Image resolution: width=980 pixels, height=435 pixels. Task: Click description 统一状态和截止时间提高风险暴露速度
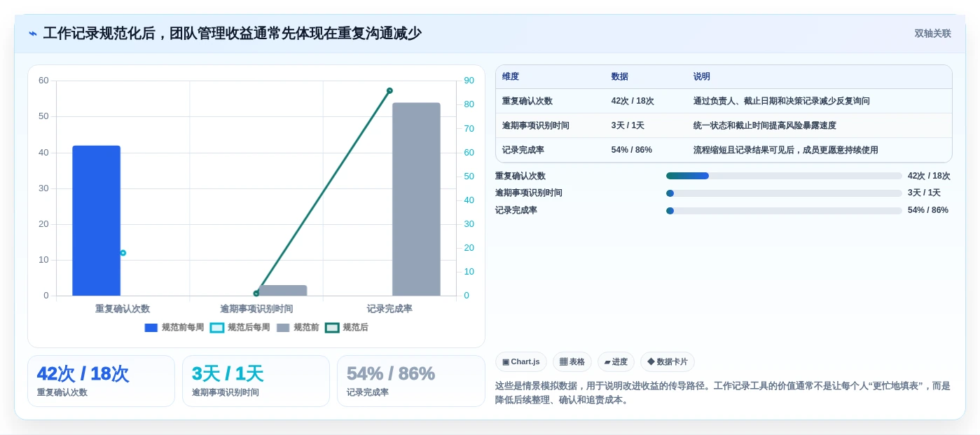pyautogui.click(x=765, y=125)
